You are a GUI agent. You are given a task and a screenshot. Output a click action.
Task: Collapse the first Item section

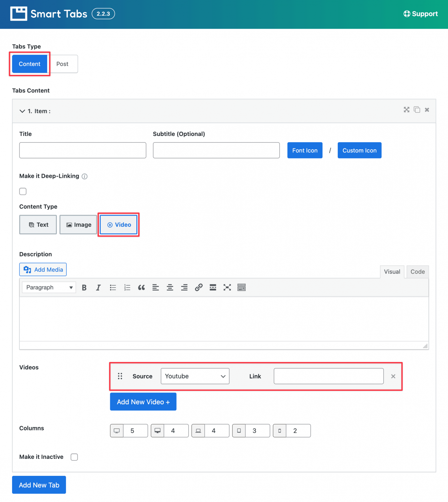[22, 111]
